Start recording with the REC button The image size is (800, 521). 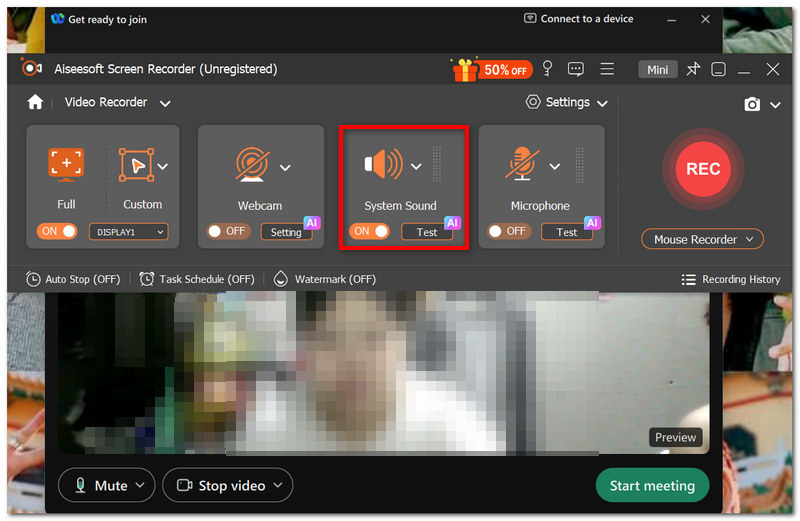pyautogui.click(x=703, y=169)
